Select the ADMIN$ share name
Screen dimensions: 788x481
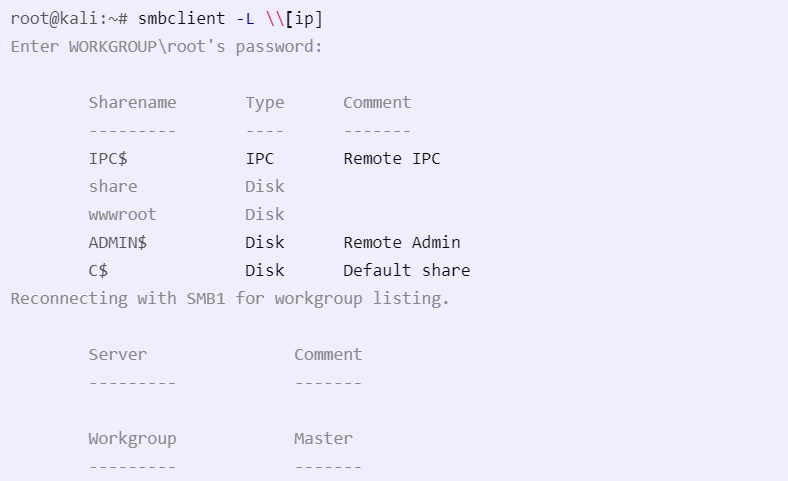point(118,243)
